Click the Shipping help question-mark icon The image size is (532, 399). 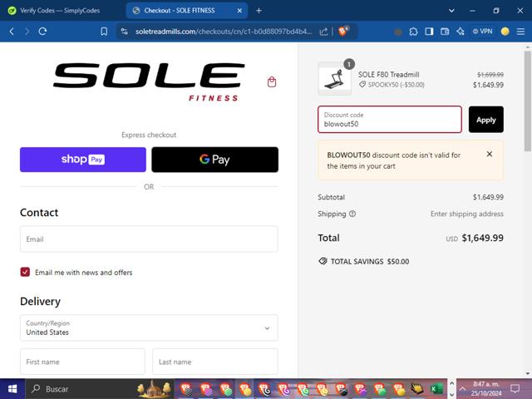tap(352, 214)
